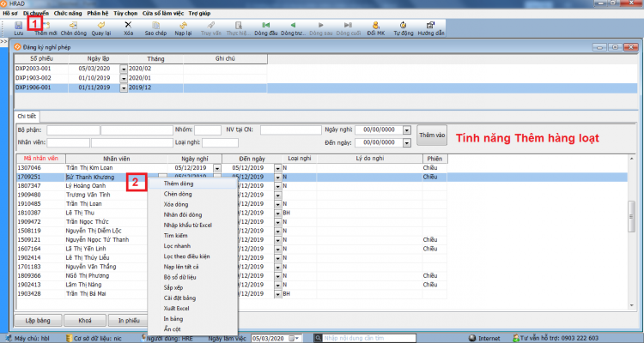644x343 pixels.
Task: Select employee row Trần Thị Bá Mai
Action: click(x=322, y=294)
